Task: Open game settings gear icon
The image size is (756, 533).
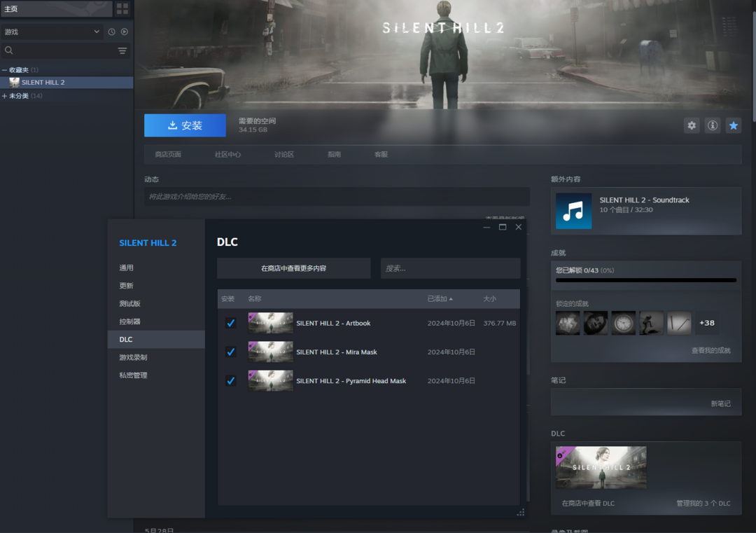Action: [692, 125]
